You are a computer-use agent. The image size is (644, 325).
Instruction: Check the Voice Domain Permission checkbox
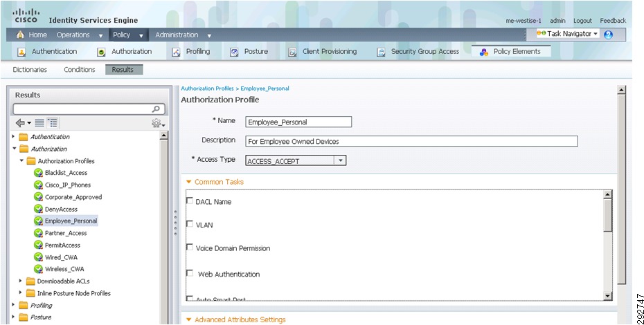[190, 248]
